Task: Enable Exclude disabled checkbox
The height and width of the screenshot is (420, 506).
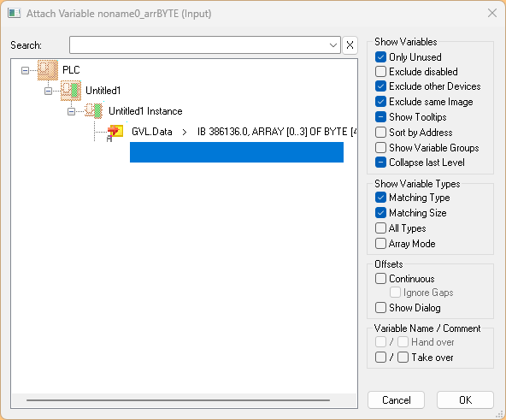Action: (381, 71)
